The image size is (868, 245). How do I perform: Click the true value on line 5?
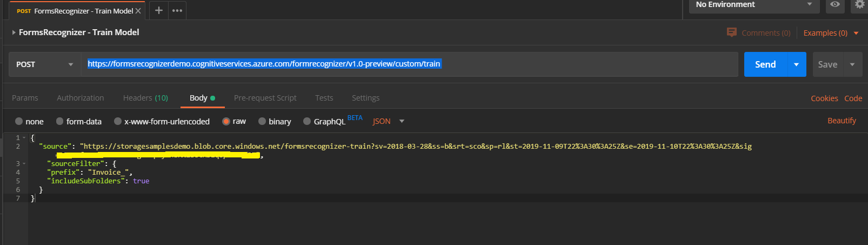pyautogui.click(x=141, y=181)
